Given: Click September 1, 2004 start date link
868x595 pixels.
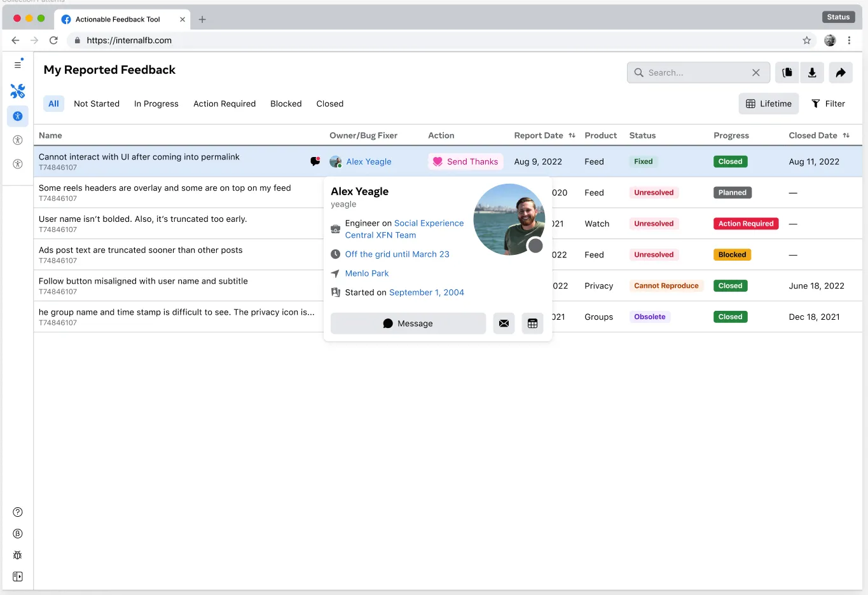Looking at the screenshot, I should 427,292.
